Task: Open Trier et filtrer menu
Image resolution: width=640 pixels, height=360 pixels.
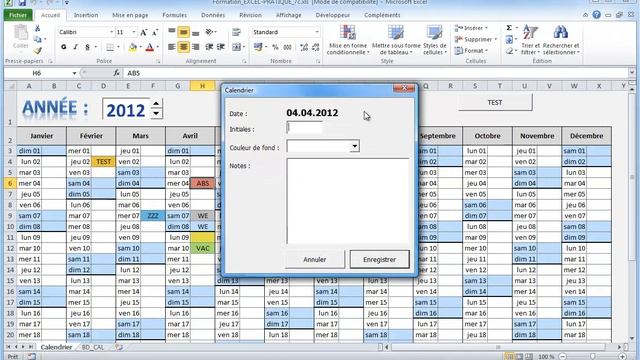Action: 530,40
